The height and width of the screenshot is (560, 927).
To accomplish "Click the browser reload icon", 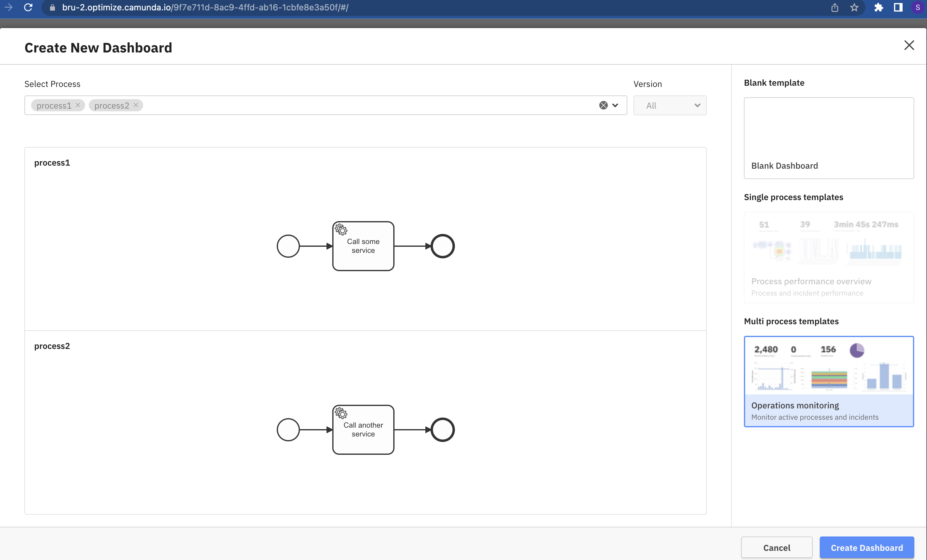I will [28, 8].
